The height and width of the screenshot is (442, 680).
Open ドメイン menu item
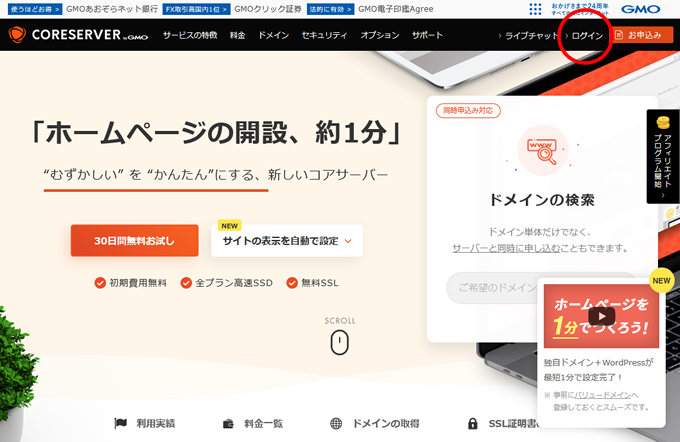(x=273, y=35)
